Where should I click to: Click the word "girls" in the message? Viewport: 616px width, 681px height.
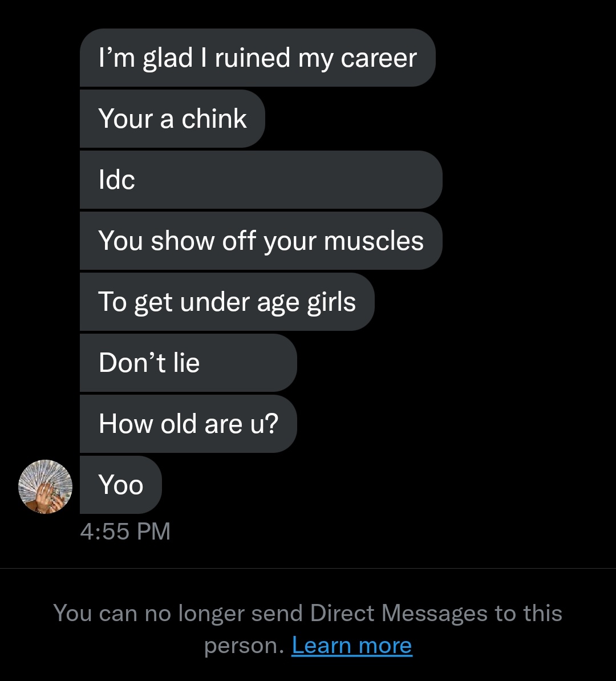click(331, 302)
